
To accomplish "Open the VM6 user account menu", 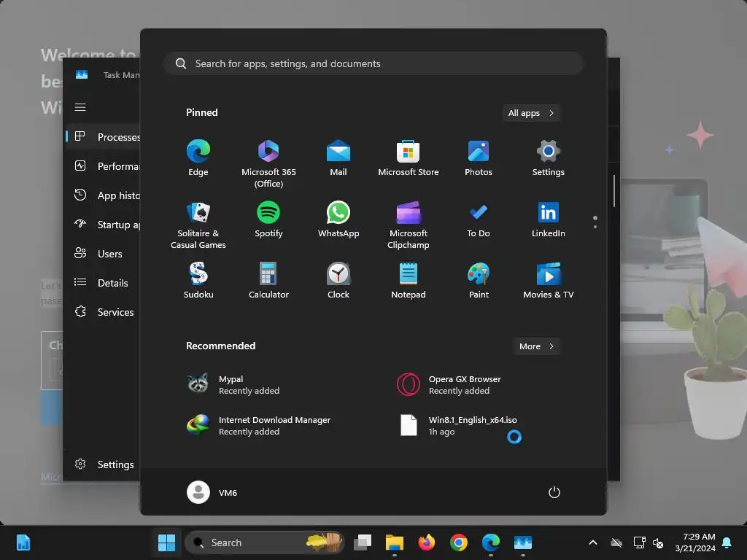I will pyautogui.click(x=212, y=492).
